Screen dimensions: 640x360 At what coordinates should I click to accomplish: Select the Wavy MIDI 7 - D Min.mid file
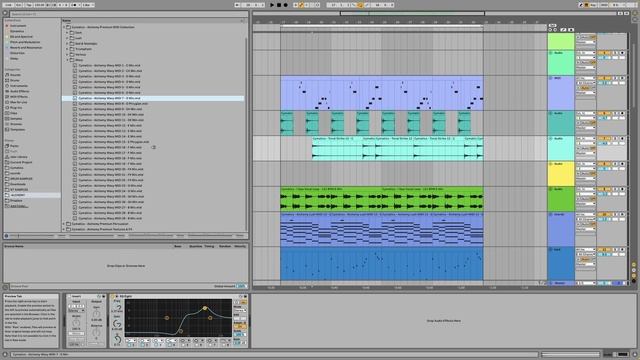(x=153, y=98)
